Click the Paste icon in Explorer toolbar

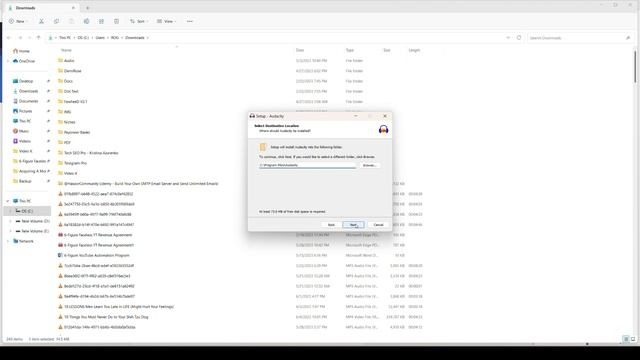[x=71, y=21]
